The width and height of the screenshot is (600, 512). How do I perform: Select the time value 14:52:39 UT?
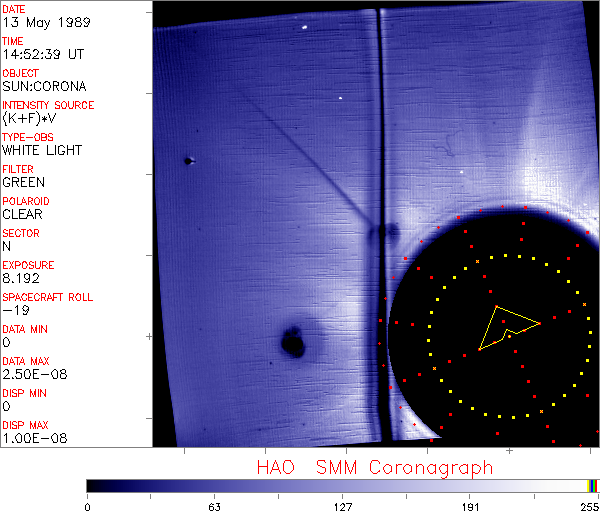tap(42, 55)
